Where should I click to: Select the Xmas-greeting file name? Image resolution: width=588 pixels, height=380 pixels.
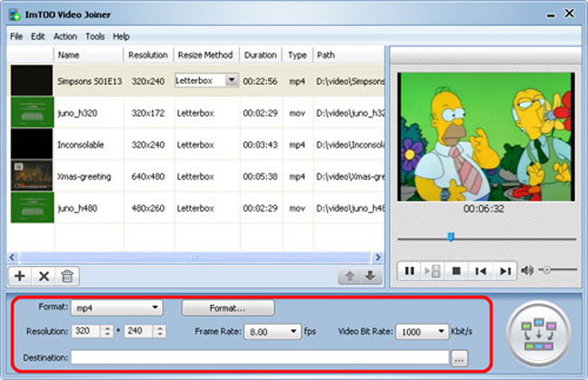click(x=84, y=176)
